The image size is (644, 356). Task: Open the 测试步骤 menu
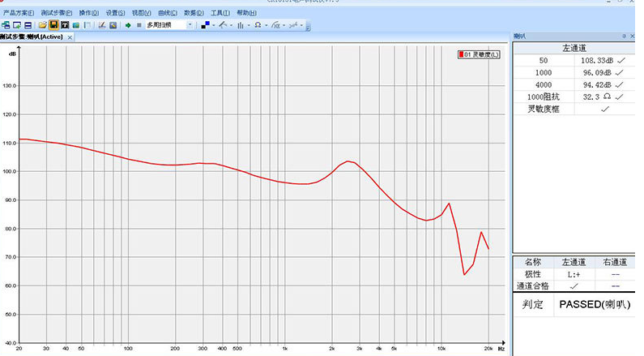pos(57,14)
